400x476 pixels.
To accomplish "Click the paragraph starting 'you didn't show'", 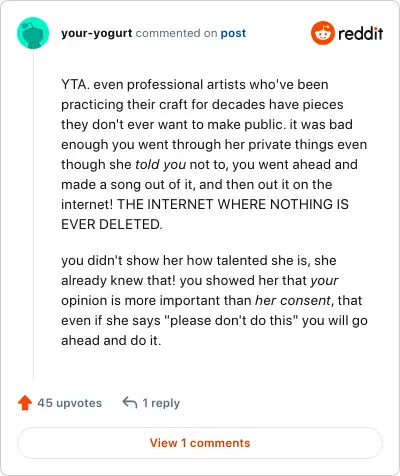I will pos(214,300).
